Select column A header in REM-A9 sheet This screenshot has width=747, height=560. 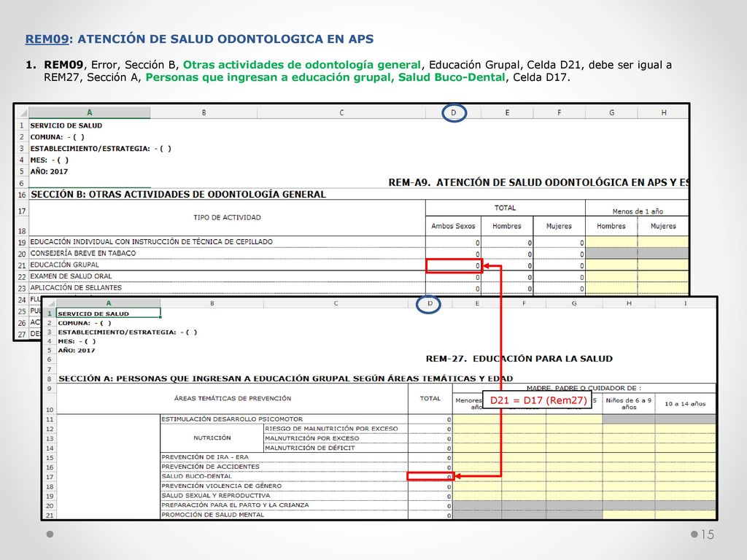coord(90,112)
